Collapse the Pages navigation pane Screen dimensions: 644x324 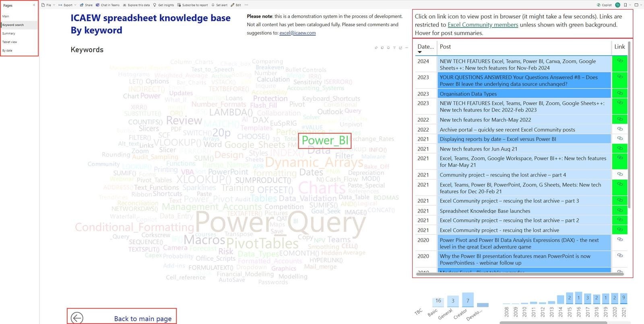point(34,5)
